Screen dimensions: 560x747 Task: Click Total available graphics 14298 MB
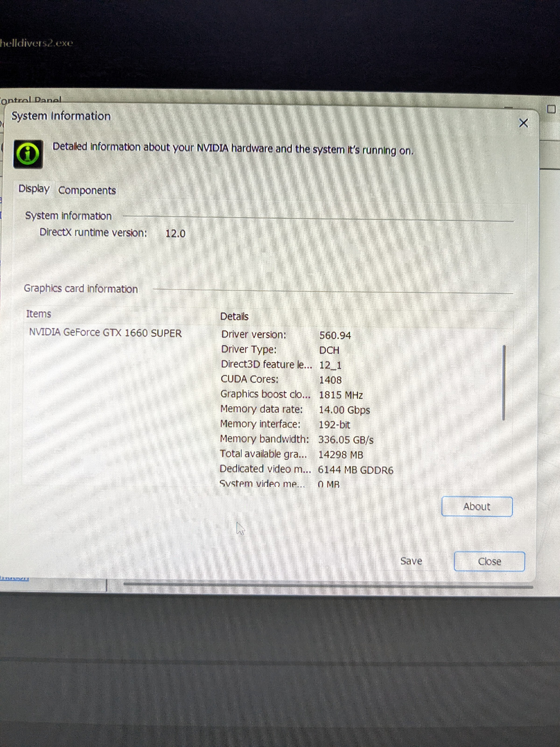click(340, 455)
